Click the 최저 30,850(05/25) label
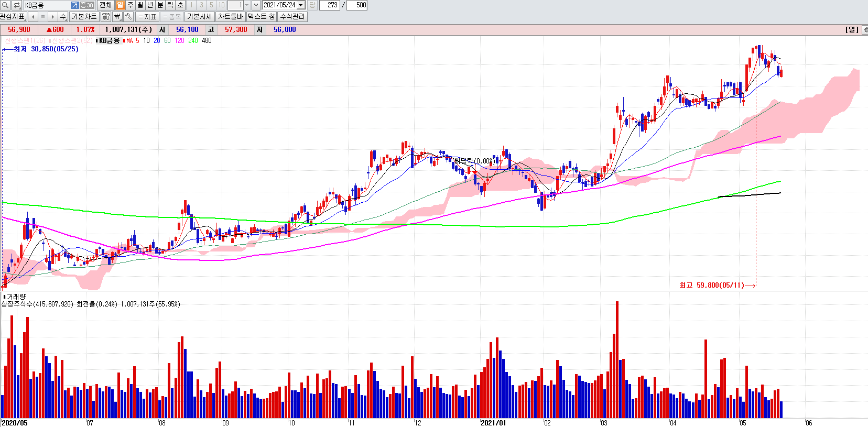Screen dimensions: 868x427 pyautogui.click(x=46, y=49)
